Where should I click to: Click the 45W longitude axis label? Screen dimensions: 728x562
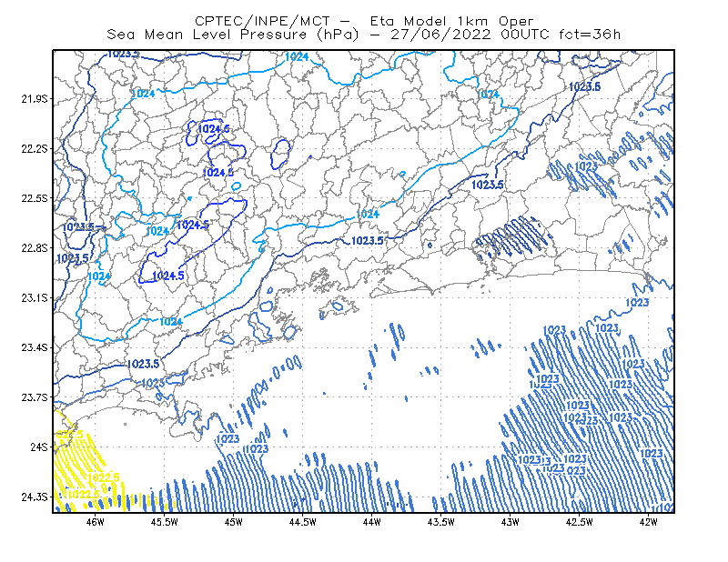pyautogui.click(x=234, y=522)
